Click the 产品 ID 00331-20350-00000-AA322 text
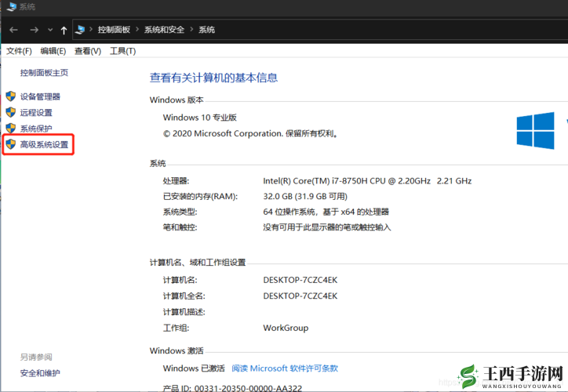The height and width of the screenshot is (392, 568). coord(232,388)
